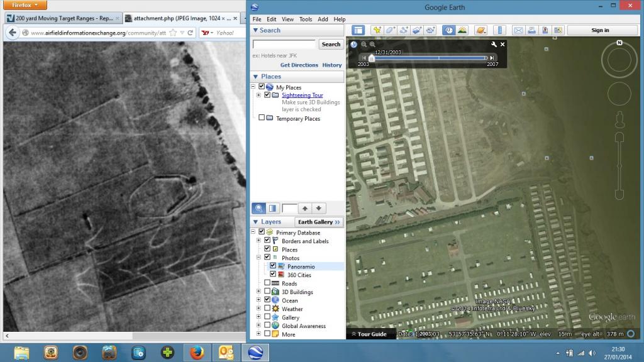Click View in Google Maps toolbar icon
The height and width of the screenshot is (362, 644).
coord(558,30)
